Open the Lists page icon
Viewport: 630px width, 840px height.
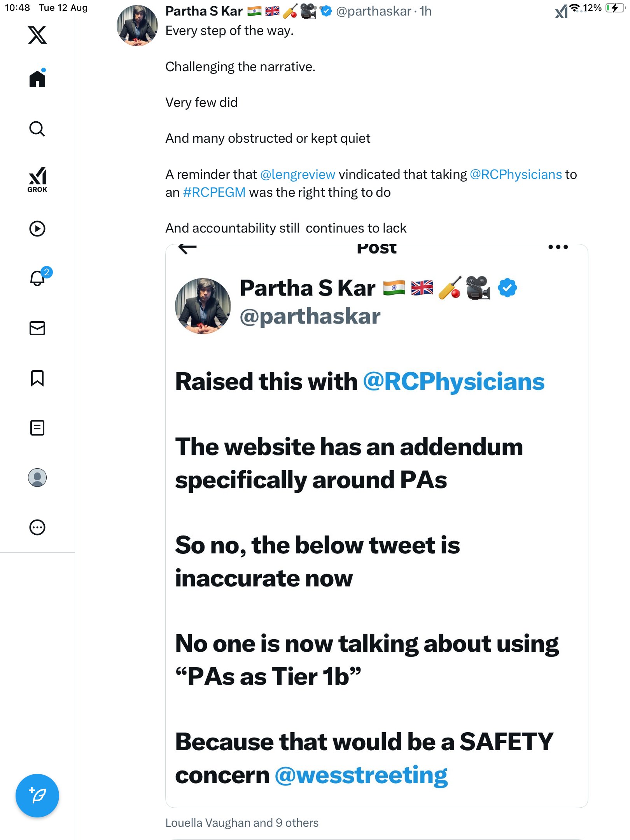coord(37,428)
